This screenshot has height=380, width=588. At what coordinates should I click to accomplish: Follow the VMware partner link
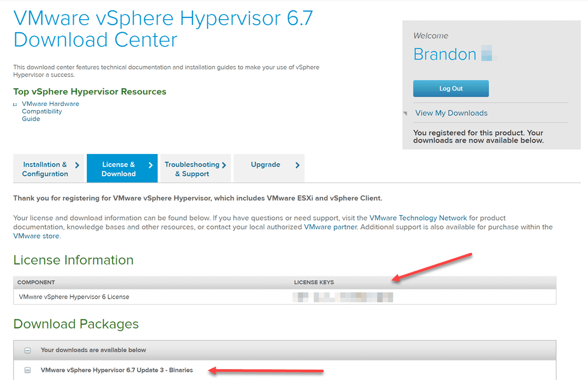click(x=330, y=227)
